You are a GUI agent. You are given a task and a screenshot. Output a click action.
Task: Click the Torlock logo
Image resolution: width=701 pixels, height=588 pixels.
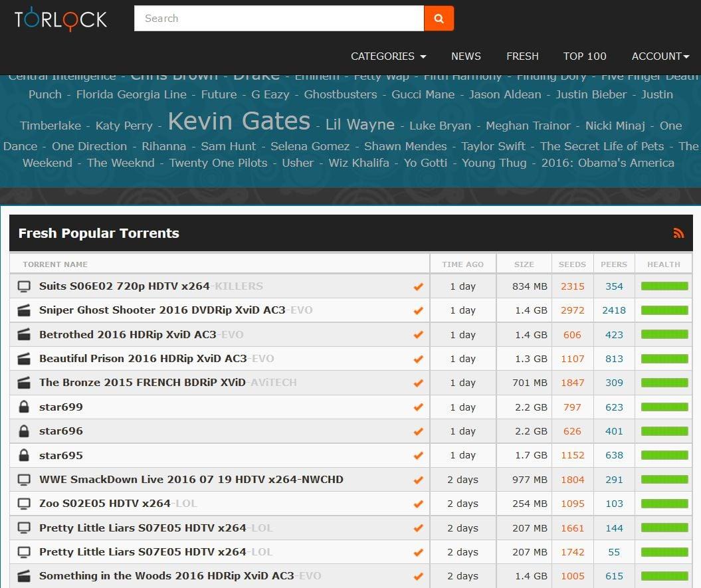[x=61, y=19]
